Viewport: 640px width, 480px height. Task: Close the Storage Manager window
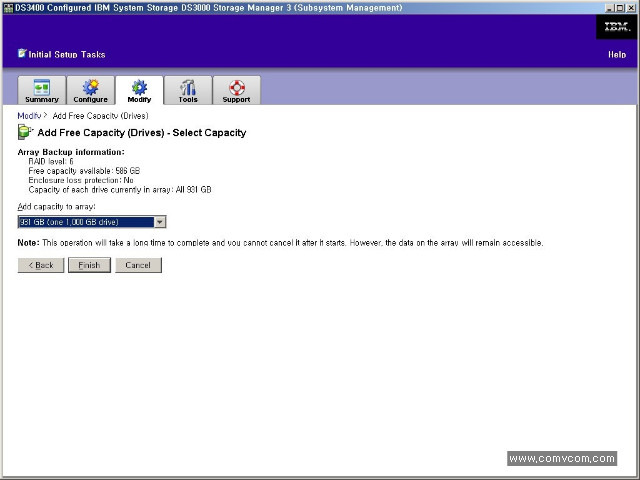631,8
